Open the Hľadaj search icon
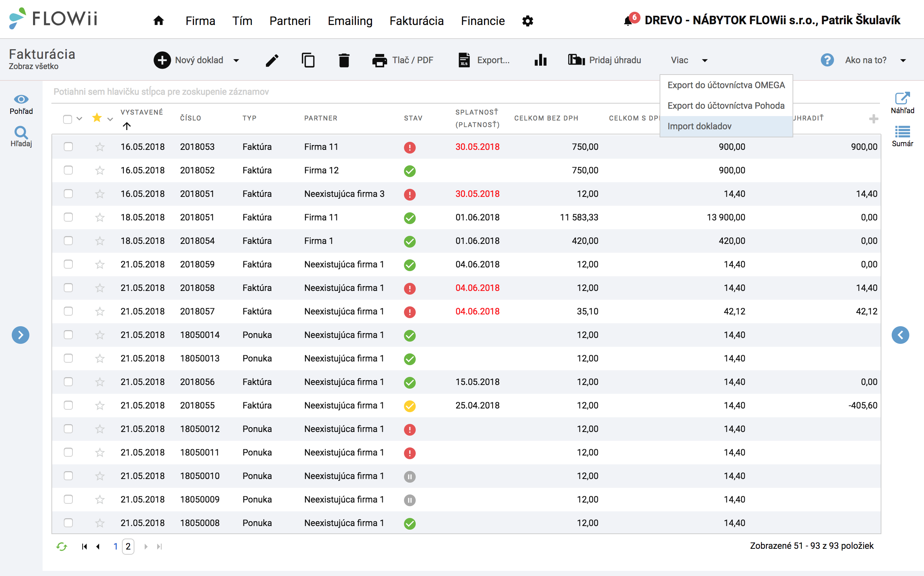 tap(21, 133)
